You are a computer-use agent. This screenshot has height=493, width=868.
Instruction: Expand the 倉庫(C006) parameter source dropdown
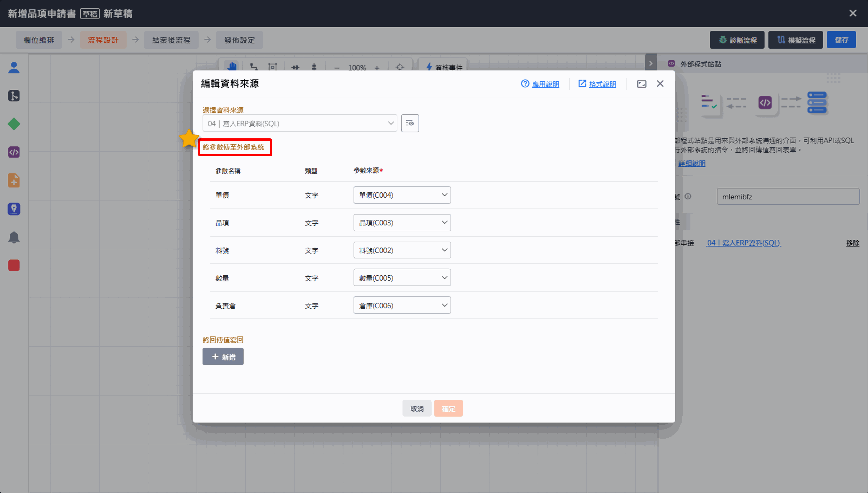(402, 305)
